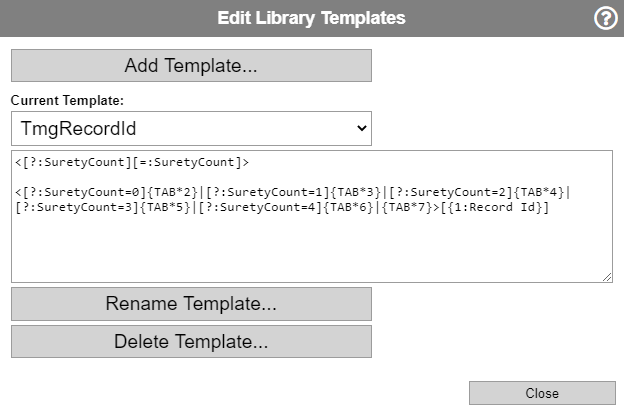Viewport: 624px width, 417px height.
Task: Click the Current Template: label
Action: 67,100
